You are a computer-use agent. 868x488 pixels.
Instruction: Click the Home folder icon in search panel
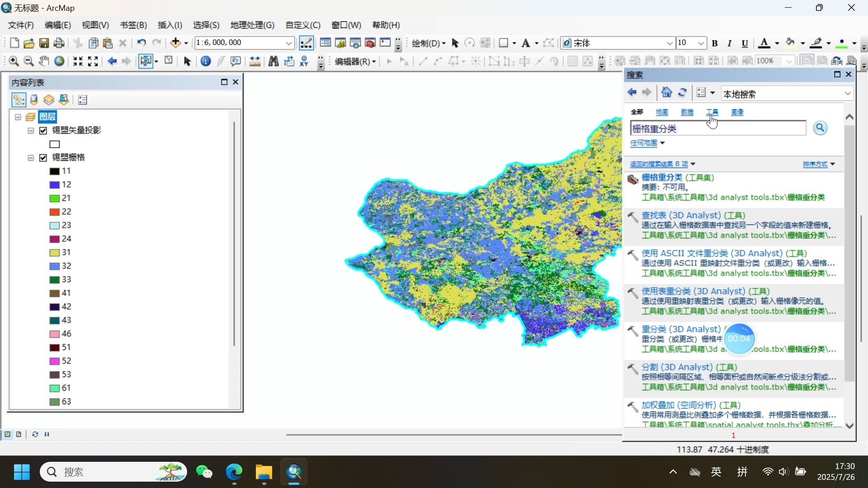click(667, 93)
